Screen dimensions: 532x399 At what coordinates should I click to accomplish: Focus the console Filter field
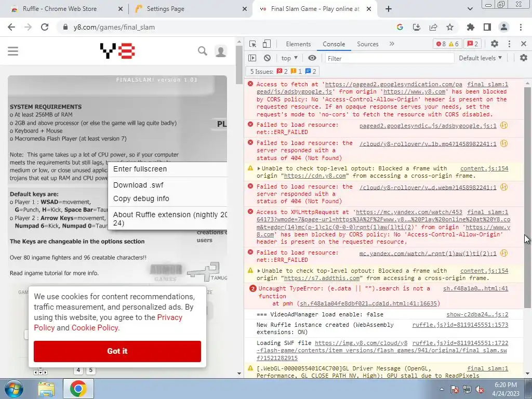coord(390,58)
